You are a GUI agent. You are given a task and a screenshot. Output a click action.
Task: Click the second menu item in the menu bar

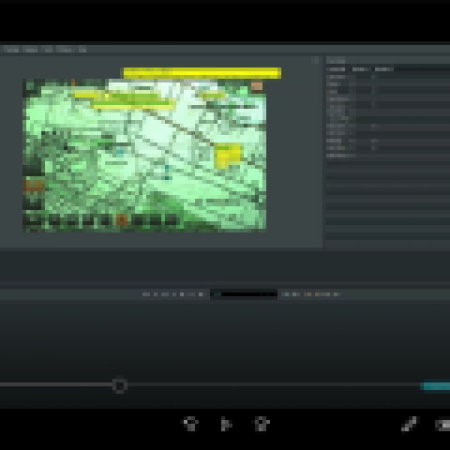point(30,50)
